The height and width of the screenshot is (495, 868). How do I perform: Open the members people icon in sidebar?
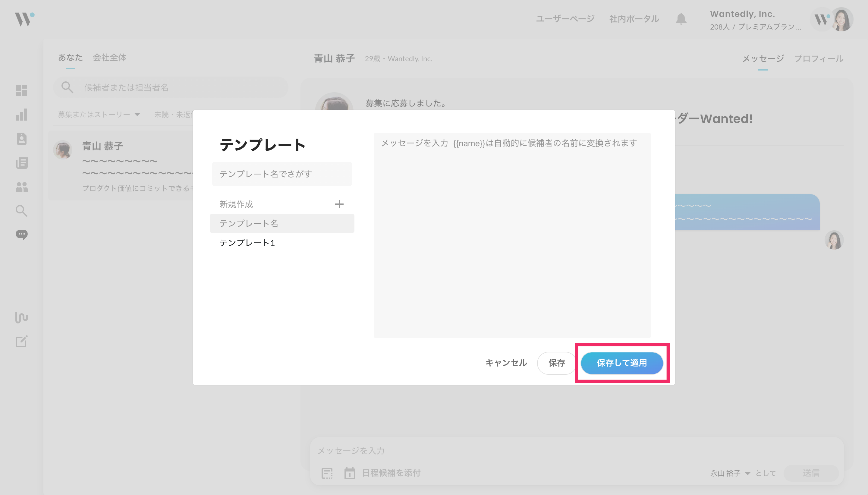pyautogui.click(x=21, y=187)
